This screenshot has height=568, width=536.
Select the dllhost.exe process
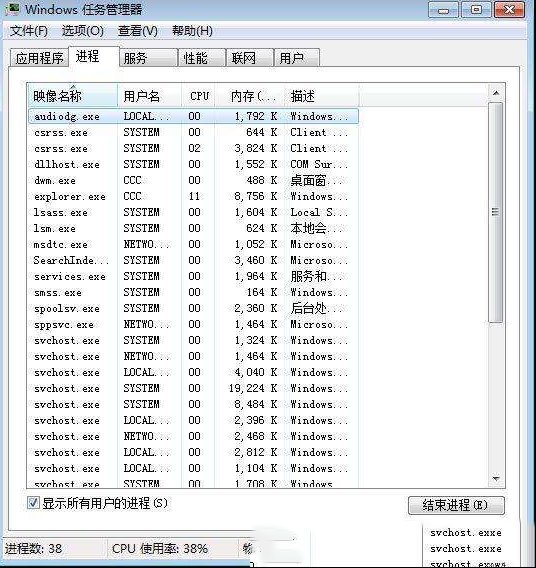pos(193,164)
